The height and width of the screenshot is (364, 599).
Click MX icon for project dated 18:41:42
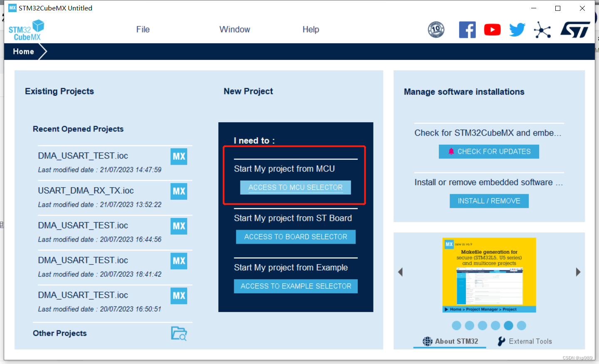[179, 261]
